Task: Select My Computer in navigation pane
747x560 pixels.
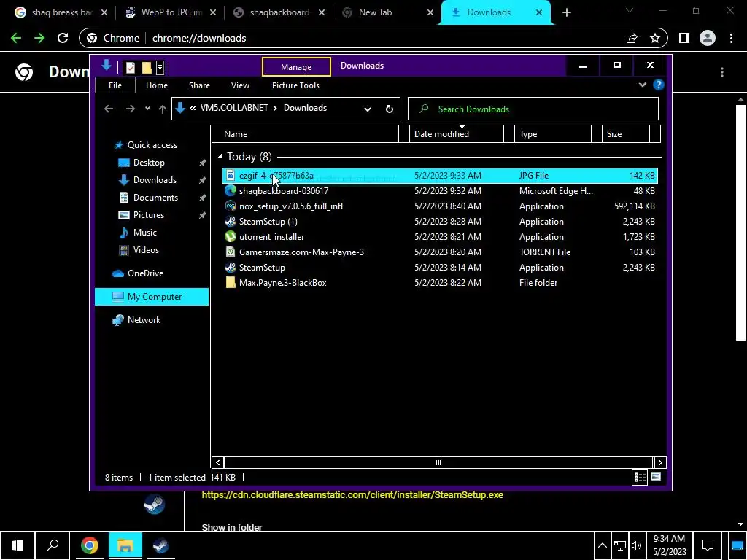Action: point(152,297)
